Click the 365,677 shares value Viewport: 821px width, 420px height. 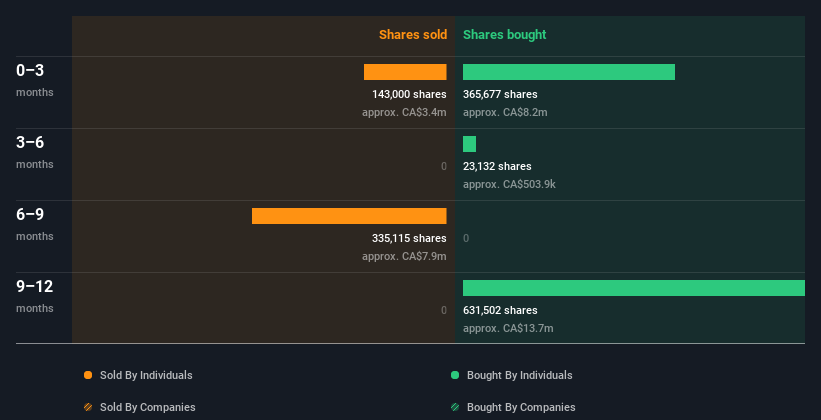500,94
